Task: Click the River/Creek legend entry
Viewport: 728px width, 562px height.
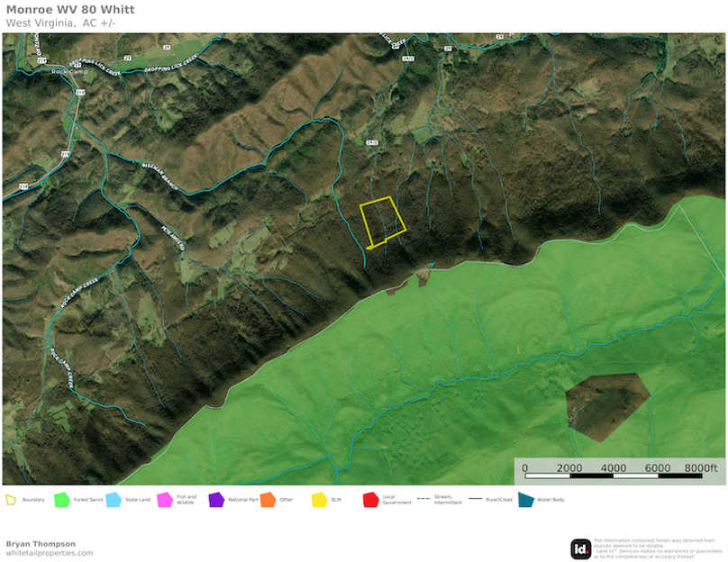Action: (485, 499)
